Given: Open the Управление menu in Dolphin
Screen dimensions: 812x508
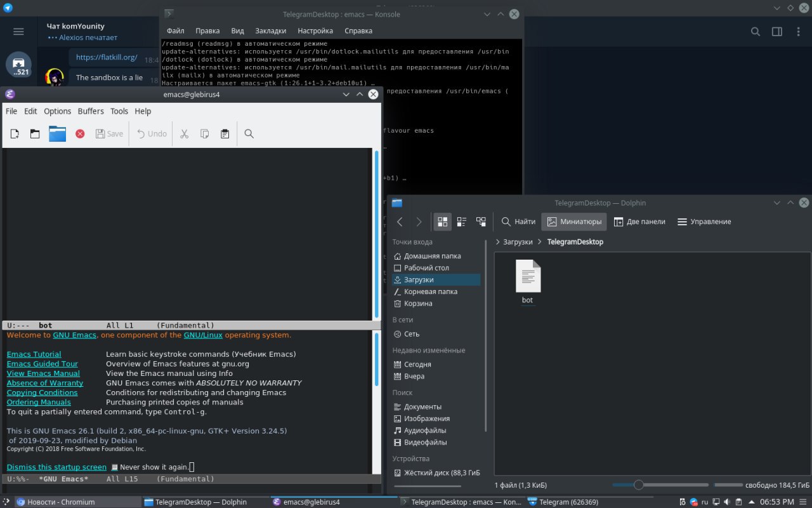Looking at the screenshot, I should 704,222.
